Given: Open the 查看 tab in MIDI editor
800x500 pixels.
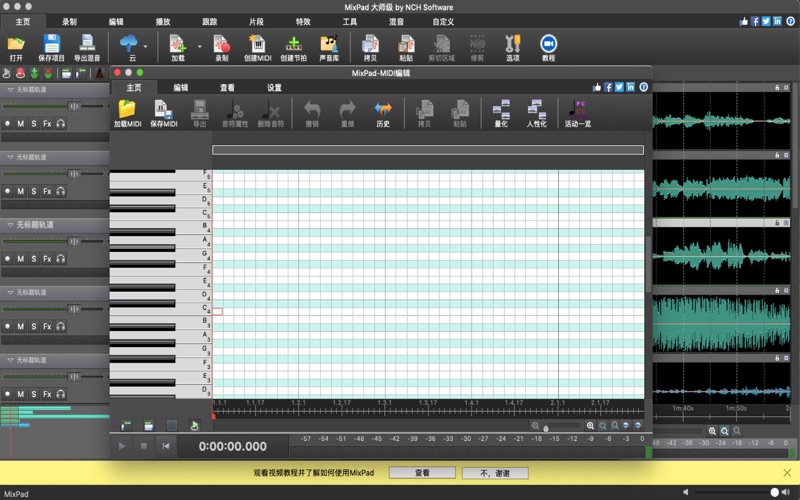Looking at the screenshot, I should click(x=227, y=88).
